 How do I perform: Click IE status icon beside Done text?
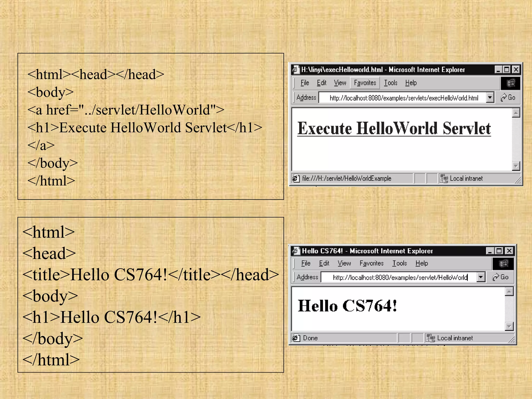[296, 338]
